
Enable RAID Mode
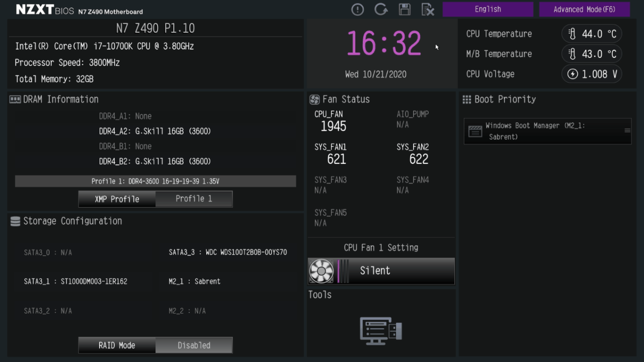[x=117, y=345]
